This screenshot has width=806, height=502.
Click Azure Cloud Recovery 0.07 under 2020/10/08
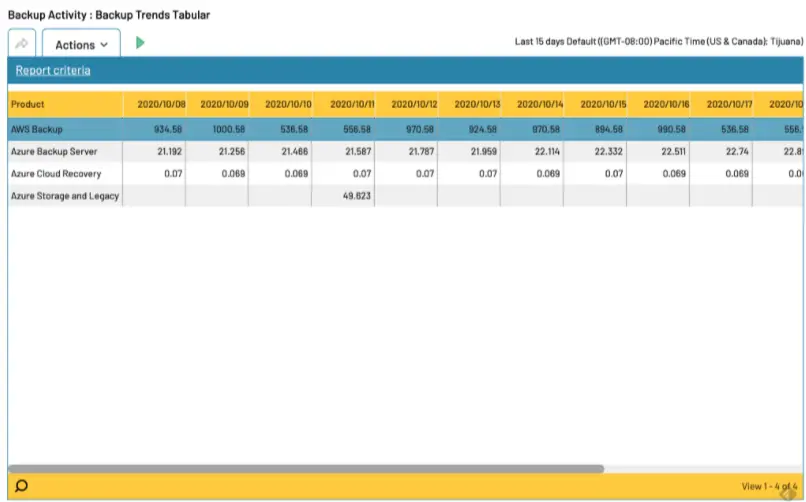point(173,174)
